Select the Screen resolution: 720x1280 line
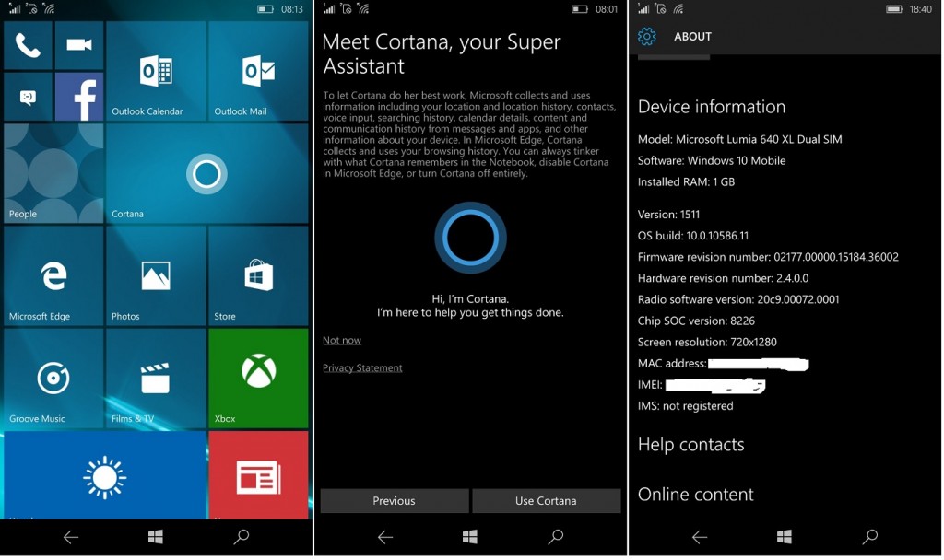 (x=707, y=342)
